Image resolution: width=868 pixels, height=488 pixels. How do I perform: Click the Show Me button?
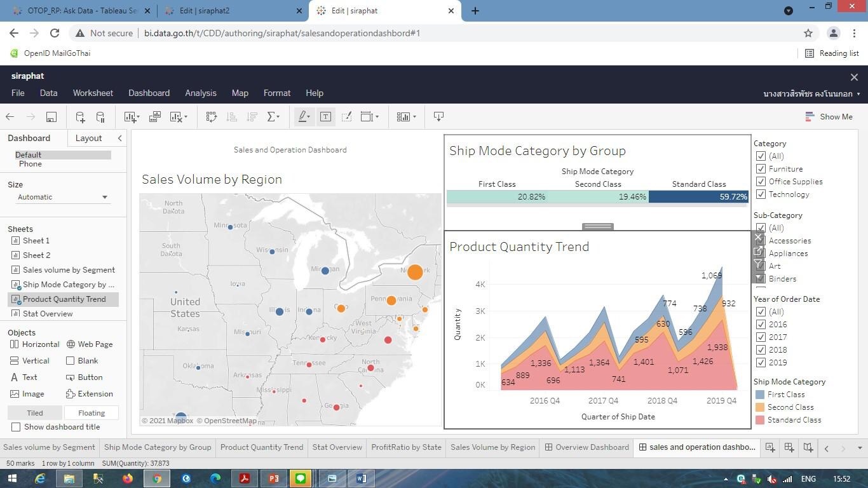[x=829, y=117]
